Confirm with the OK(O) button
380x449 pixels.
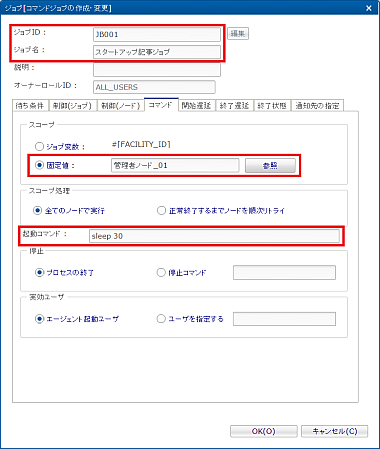tap(264, 431)
